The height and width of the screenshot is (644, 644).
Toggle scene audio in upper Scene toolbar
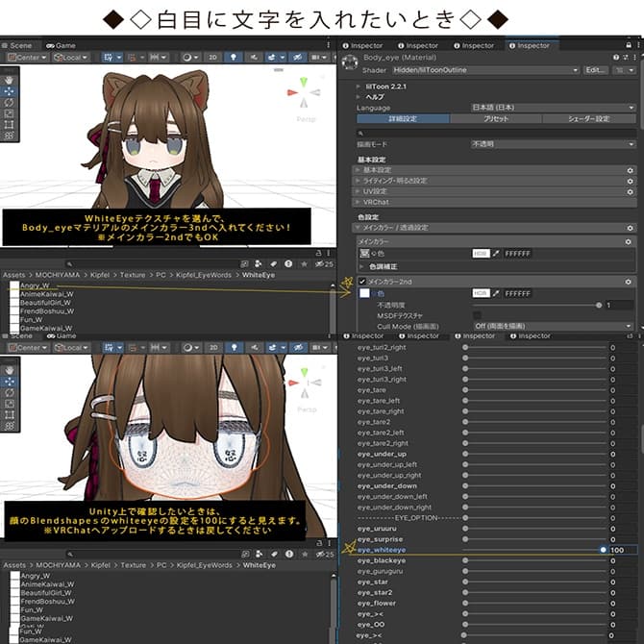[254, 57]
